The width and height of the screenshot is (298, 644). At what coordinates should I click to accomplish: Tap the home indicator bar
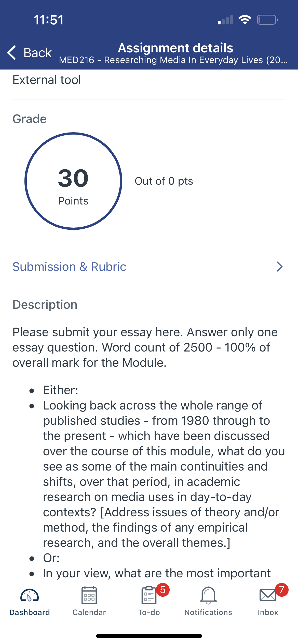click(149, 636)
